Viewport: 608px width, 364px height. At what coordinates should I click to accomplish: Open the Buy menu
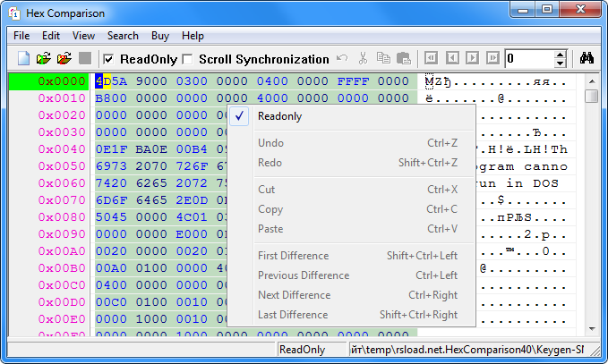point(160,36)
